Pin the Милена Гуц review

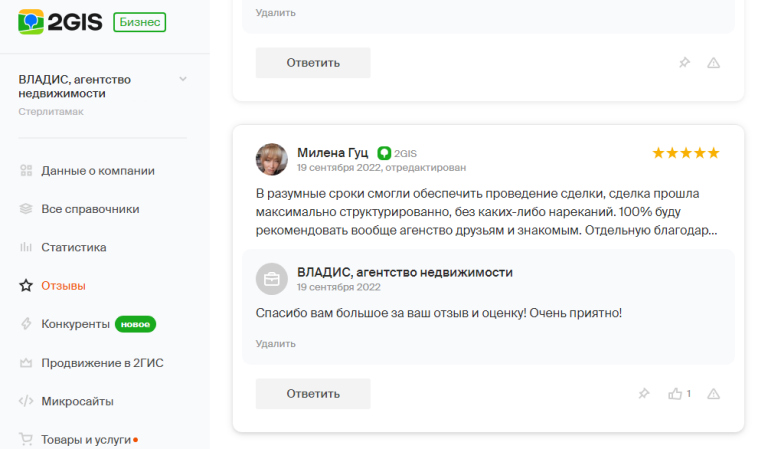point(644,394)
